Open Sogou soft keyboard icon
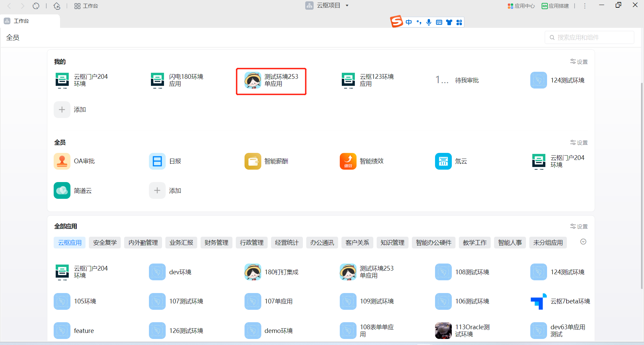This screenshot has height=345, width=644. 439,22
